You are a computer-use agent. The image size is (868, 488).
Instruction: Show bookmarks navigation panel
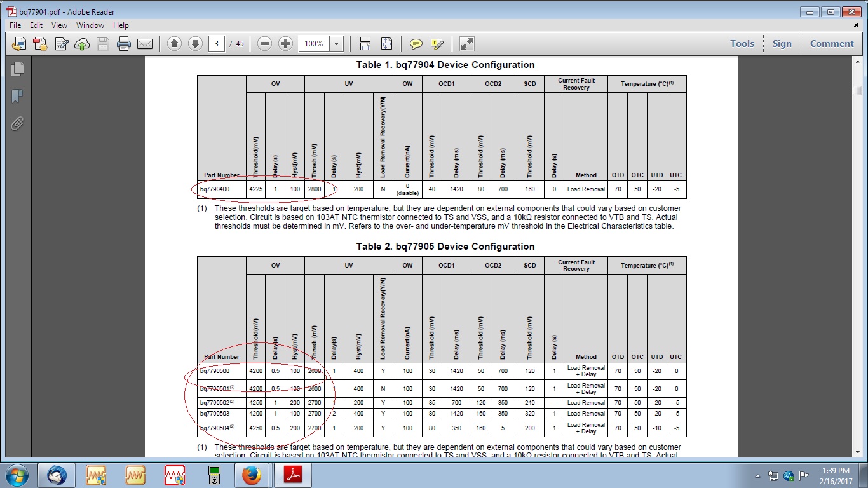(17, 96)
